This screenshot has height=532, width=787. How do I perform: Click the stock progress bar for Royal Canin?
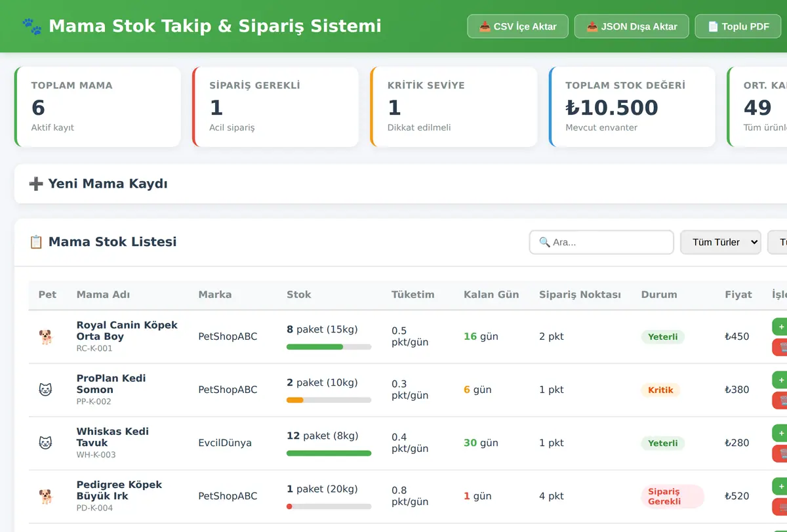329,346
